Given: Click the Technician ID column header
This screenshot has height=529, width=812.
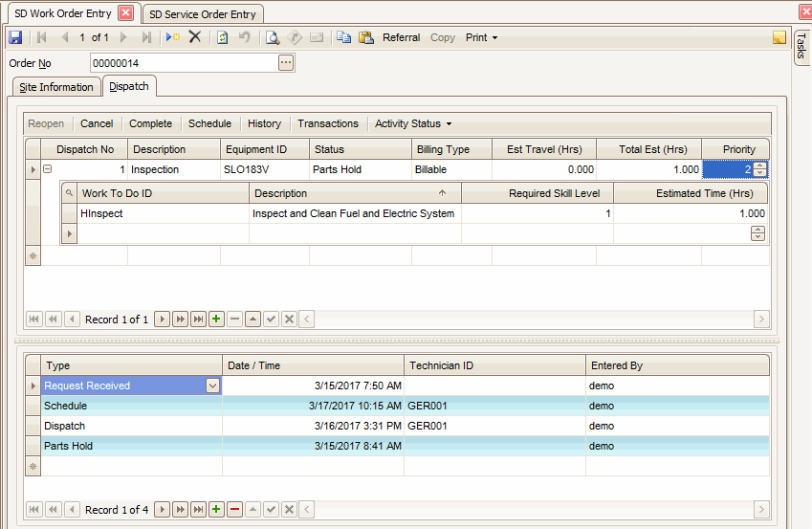Looking at the screenshot, I should (x=494, y=365).
